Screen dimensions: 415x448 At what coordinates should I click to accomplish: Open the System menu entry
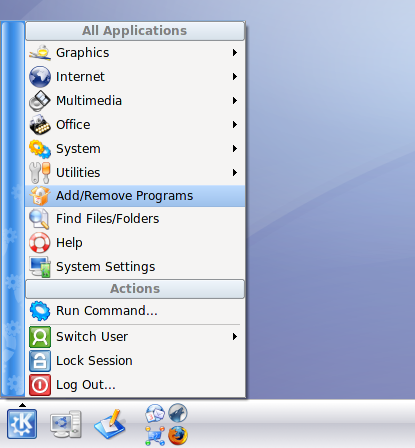135,149
